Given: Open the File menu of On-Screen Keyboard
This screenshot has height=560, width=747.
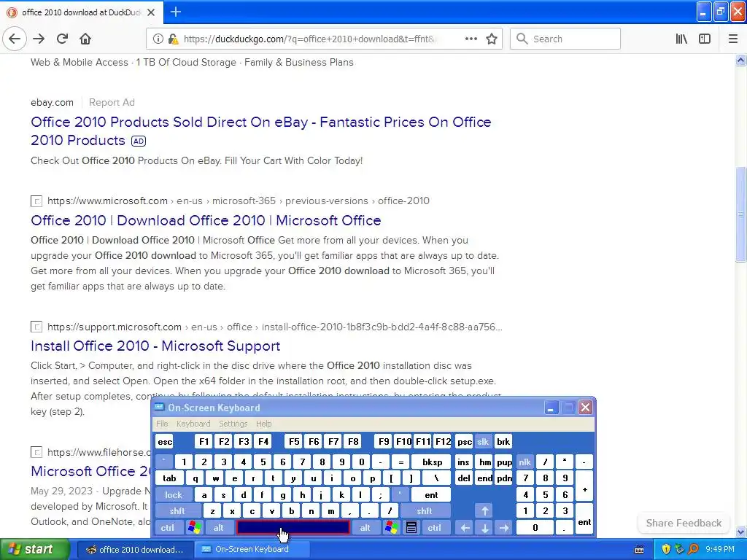Looking at the screenshot, I should [x=163, y=424].
